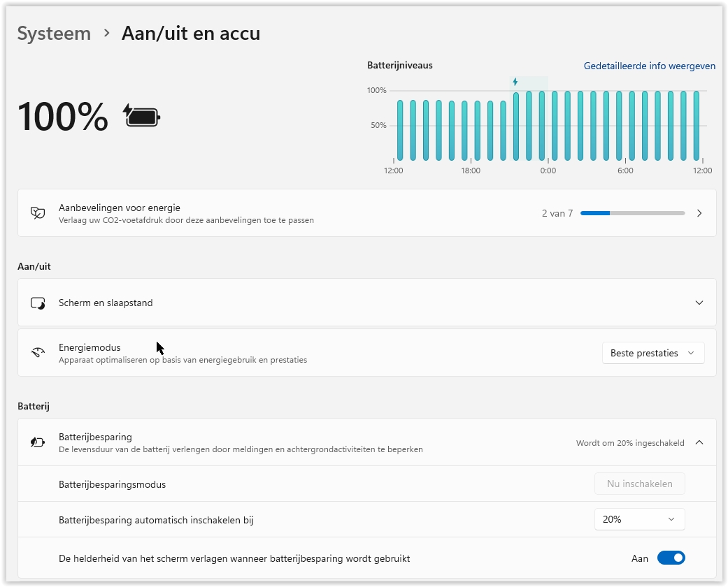Open Gedetailleerde info weergeven link

pos(649,66)
